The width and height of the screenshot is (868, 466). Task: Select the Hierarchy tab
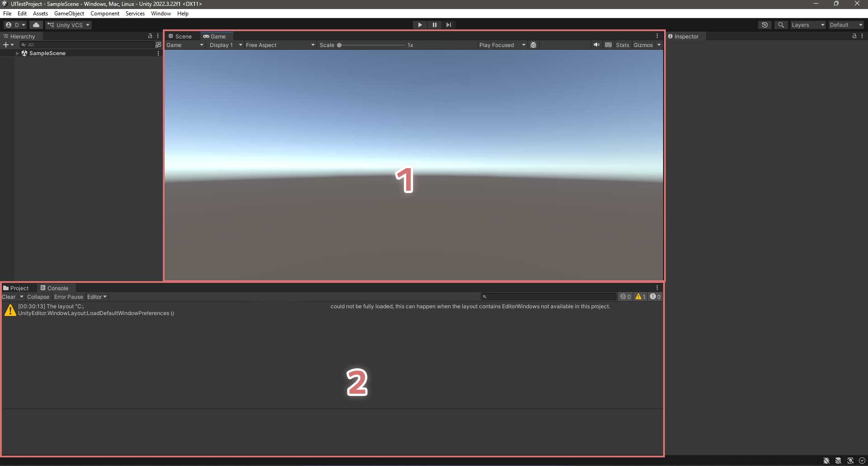point(22,36)
